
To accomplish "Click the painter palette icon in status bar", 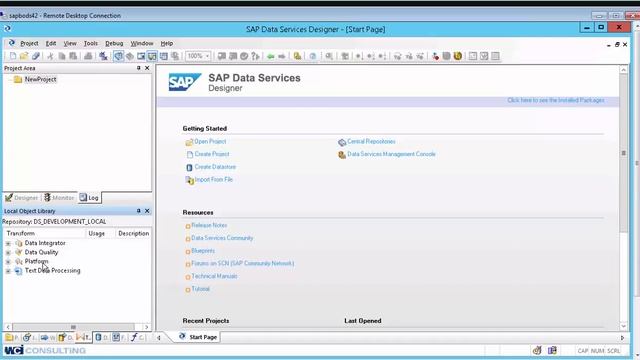I will point(537,350).
